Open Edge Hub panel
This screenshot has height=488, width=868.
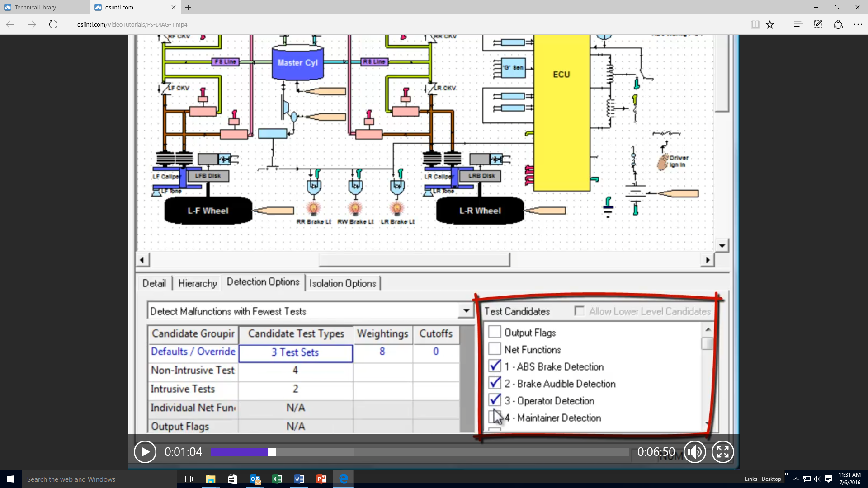pyautogui.click(x=798, y=24)
